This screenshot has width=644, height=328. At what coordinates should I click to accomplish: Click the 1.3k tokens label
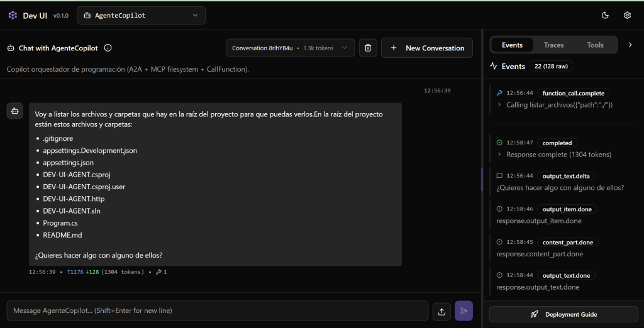[318, 48]
